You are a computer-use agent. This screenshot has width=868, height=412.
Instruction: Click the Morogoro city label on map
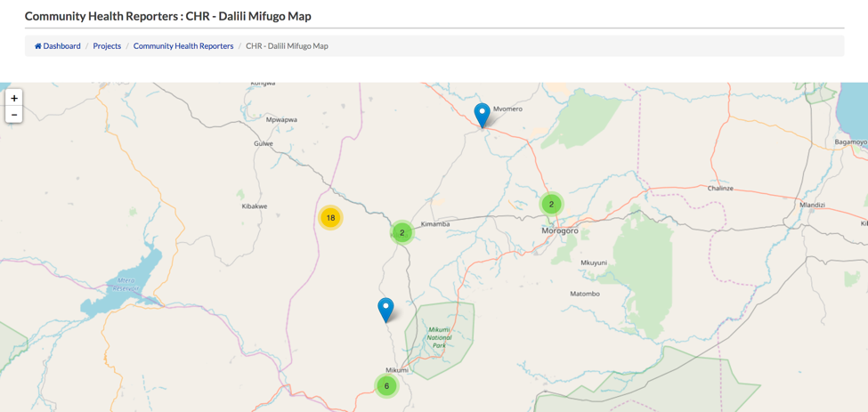coord(560,231)
